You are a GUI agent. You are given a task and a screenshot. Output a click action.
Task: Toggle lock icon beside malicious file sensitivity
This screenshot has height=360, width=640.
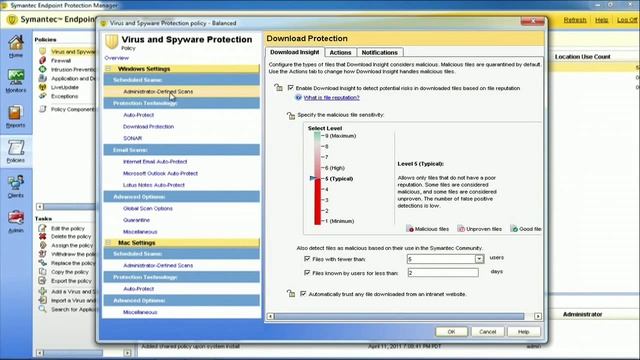tap(291, 116)
